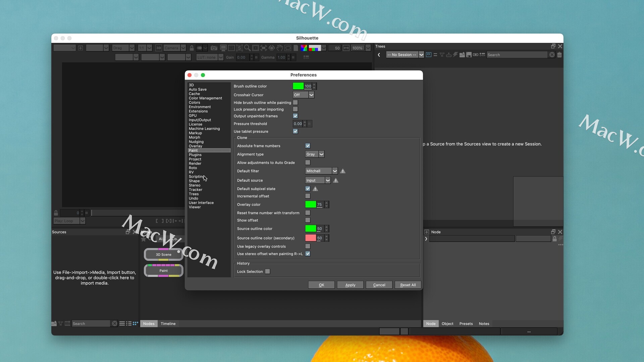
Task: Open Brush outline color green swatch
Action: 298,86
